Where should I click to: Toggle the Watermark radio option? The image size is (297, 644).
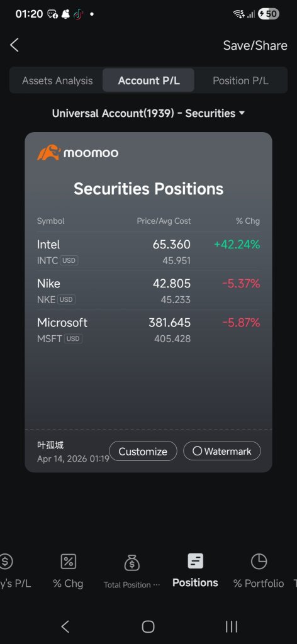[x=222, y=452]
